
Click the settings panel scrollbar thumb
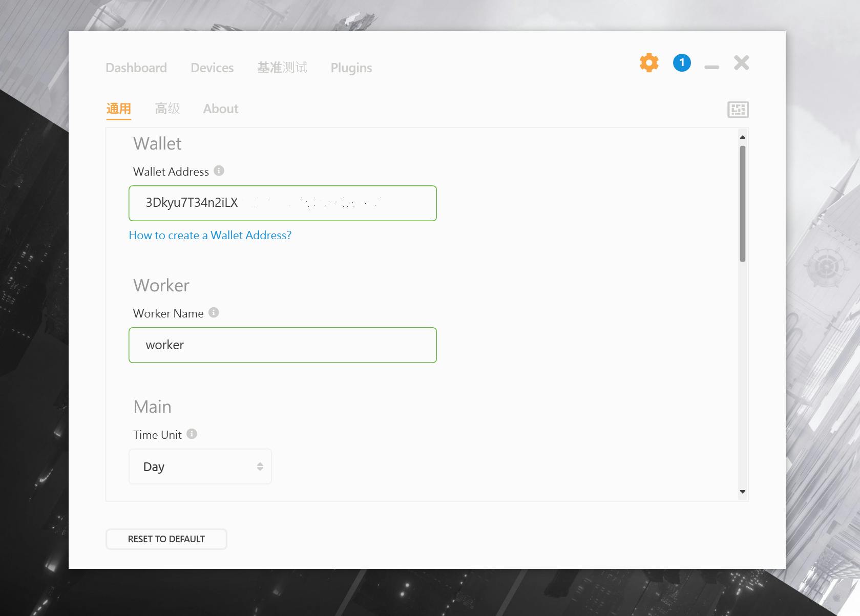pyautogui.click(x=742, y=204)
